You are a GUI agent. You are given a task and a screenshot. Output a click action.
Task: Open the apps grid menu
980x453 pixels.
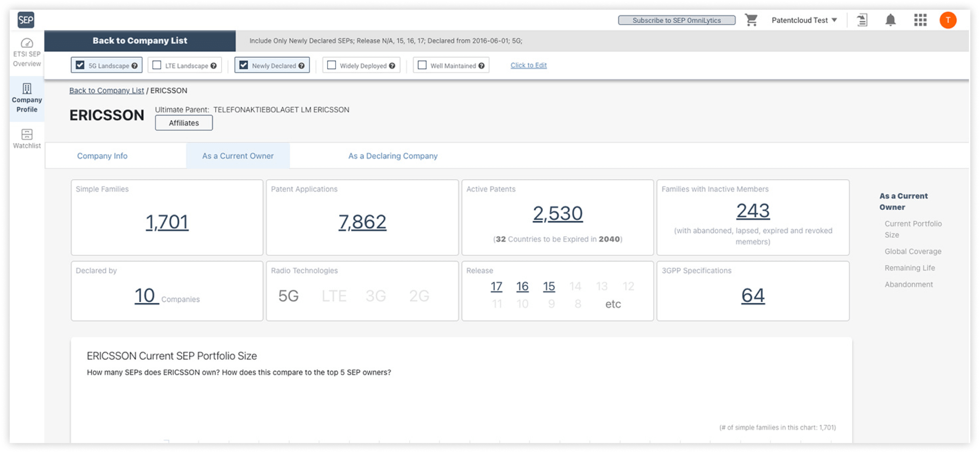tap(920, 20)
